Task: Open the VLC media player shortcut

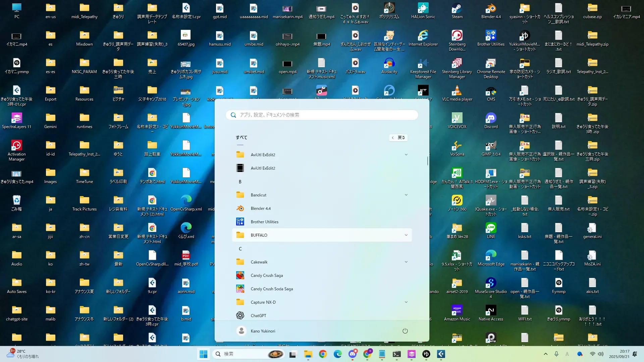Action: pos(457,93)
